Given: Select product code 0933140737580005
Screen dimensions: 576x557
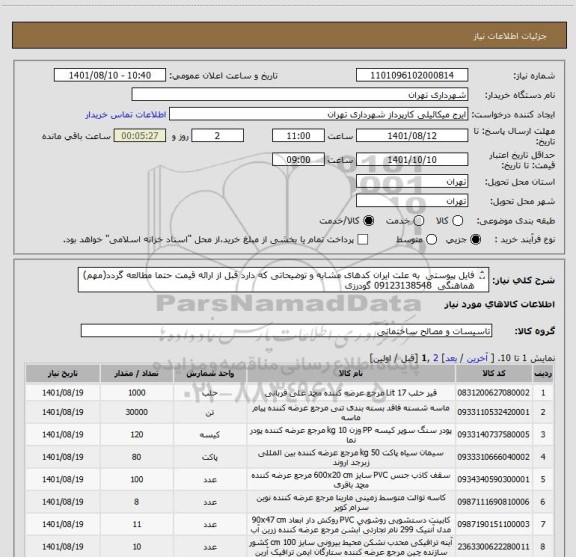Looking at the screenshot, I should coord(493,435).
